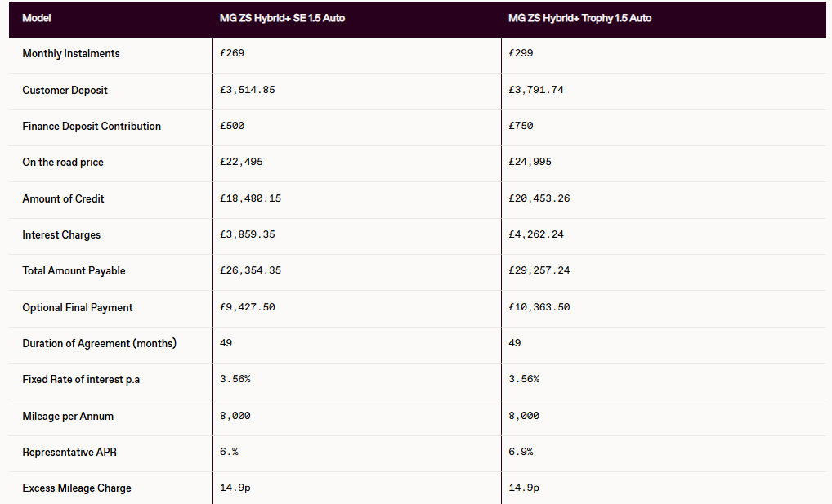Click the Duration of Agreement (months) label
This screenshot has width=832, height=504.
(99, 344)
